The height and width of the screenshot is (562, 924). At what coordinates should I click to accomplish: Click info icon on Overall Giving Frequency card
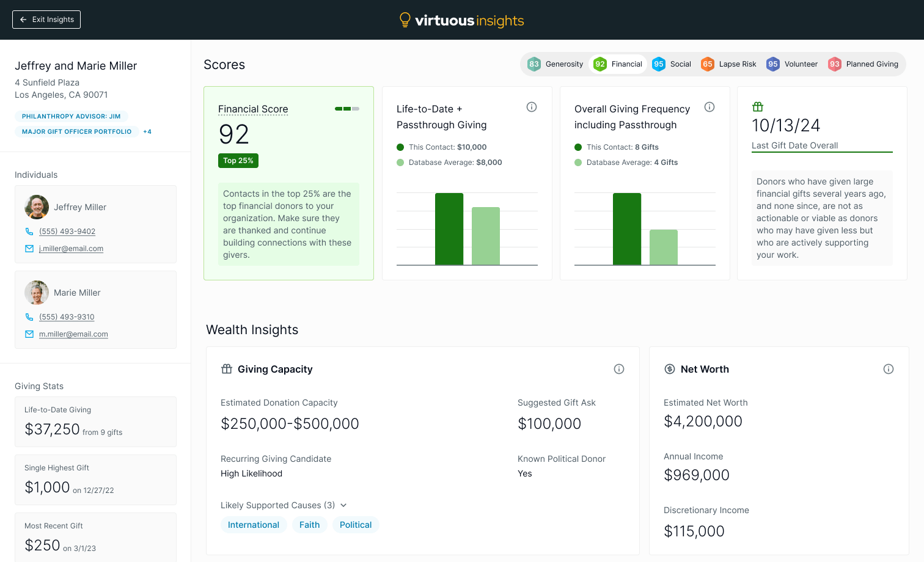710,107
